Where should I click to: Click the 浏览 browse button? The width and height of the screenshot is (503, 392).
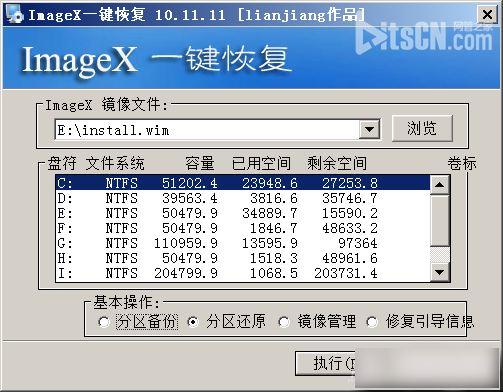422,128
